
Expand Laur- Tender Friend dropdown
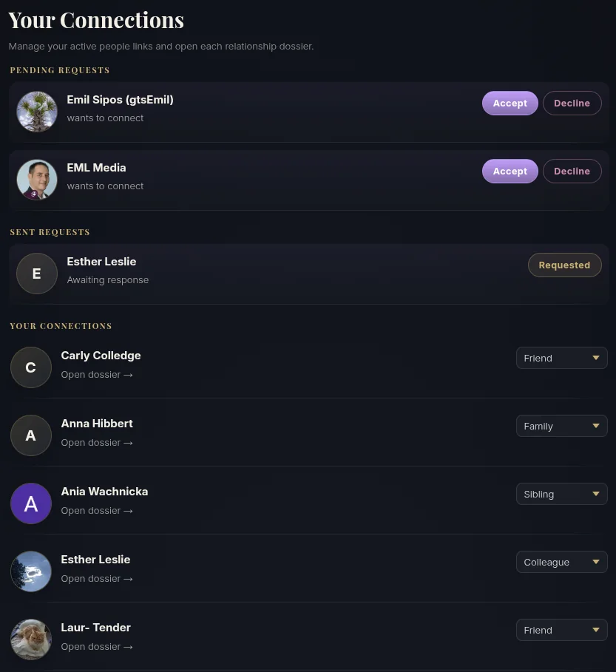pos(561,630)
